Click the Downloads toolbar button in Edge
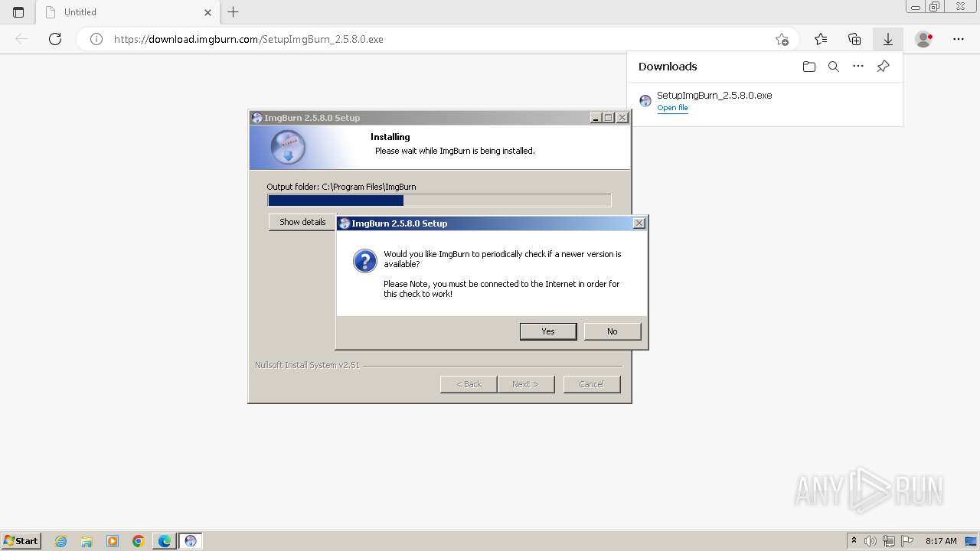The image size is (980, 551). click(887, 39)
